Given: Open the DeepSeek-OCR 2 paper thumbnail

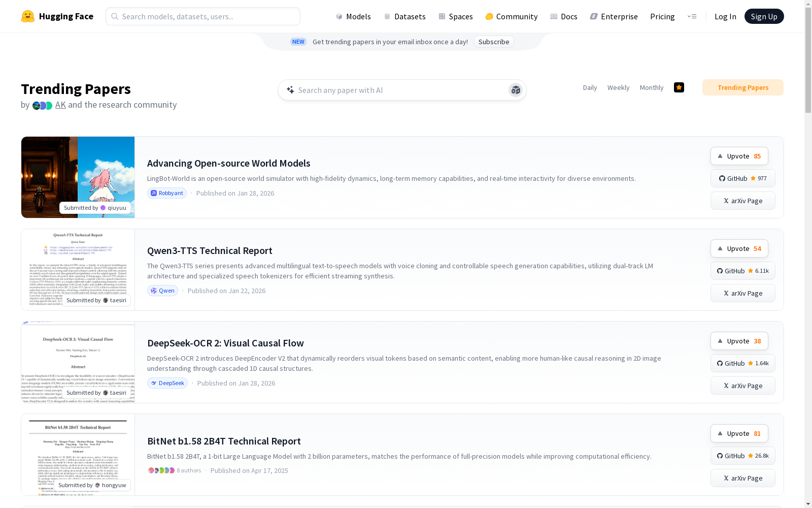Looking at the screenshot, I should point(78,362).
